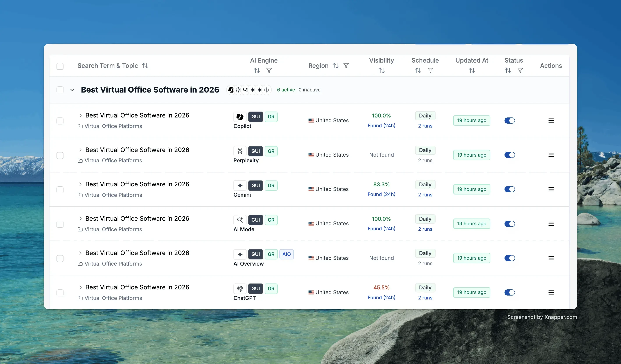This screenshot has width=621, height=364.
Task: Click the Perplexity engine icon
Action: click(240, 151)
